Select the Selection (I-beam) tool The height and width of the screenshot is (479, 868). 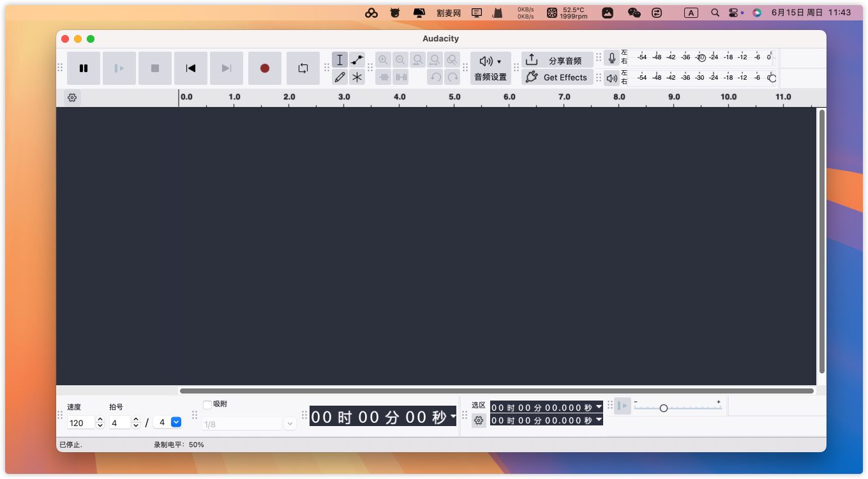[x=340, y=60]
